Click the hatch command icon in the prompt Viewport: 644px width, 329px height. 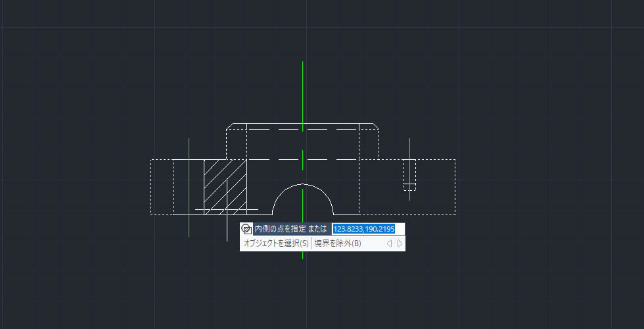tap(246, 229)
